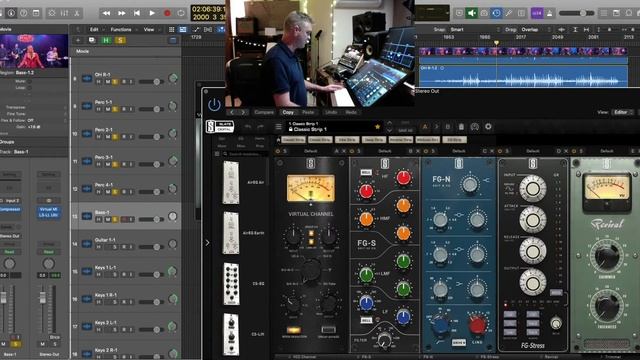640x360 pixels.
Task: Click the red Record button
Action: (x=167, y=13)
